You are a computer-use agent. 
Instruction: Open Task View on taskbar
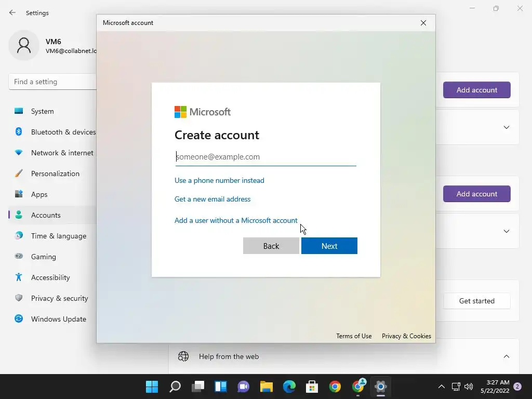point(198,387)
